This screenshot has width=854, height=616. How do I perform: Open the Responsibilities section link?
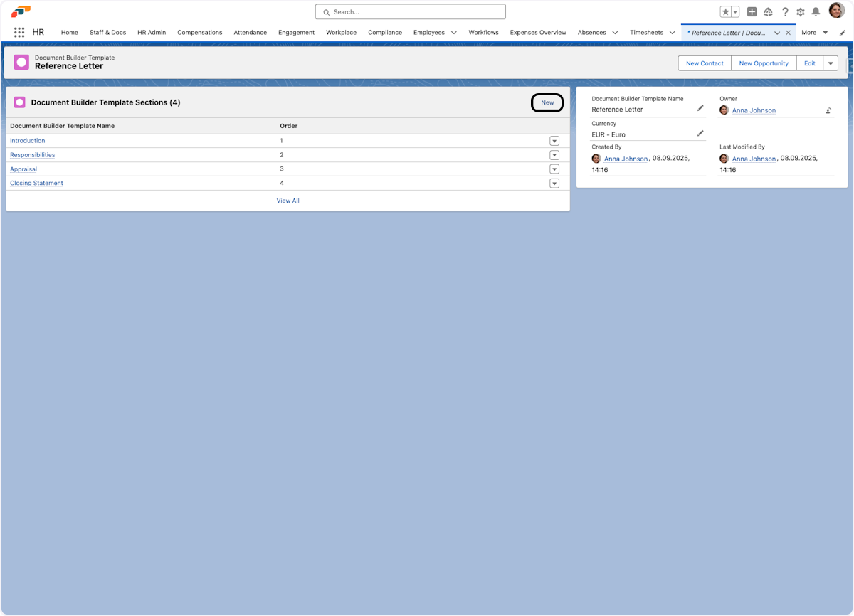click(33, 155)
